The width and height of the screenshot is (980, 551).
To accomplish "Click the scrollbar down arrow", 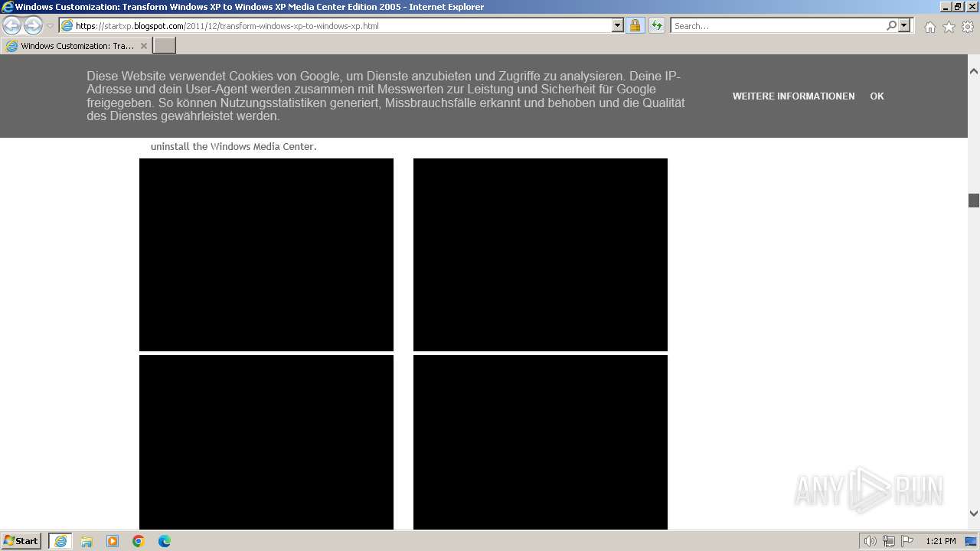I will tap(974, 514).
